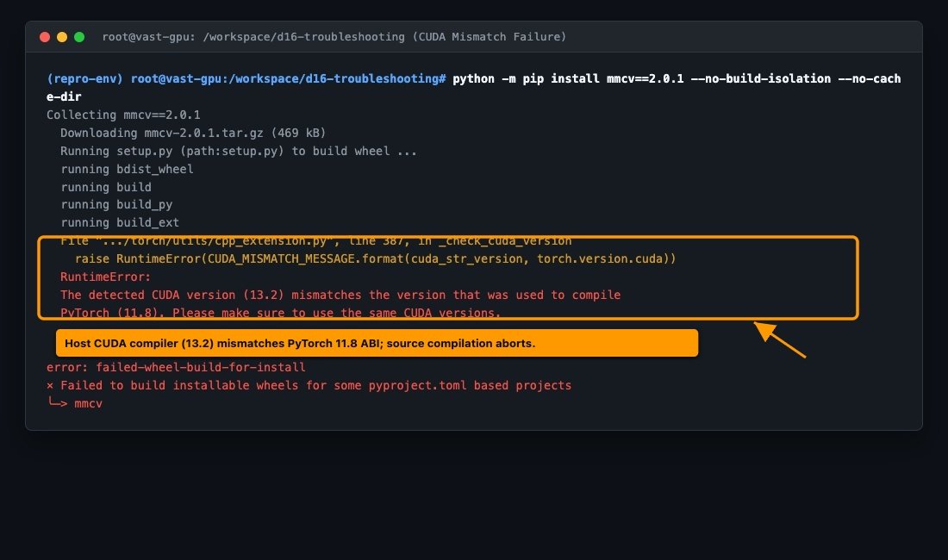
Task: Click the green maximize window button
Action: (79, 37)
